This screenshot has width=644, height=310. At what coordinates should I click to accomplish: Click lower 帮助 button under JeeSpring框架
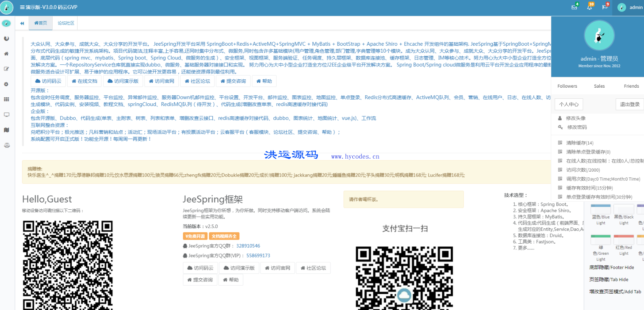[x=231, y=280]
